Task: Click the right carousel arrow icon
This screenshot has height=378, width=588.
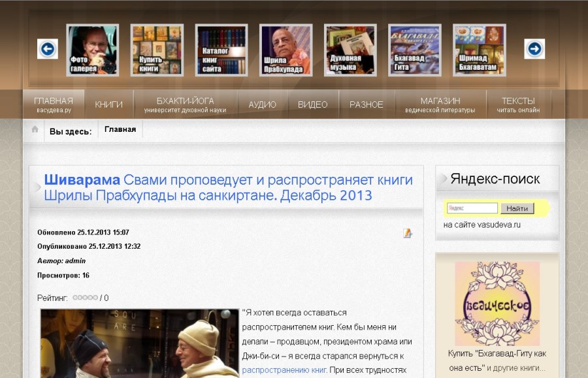Action: click(x=534, y=49)
